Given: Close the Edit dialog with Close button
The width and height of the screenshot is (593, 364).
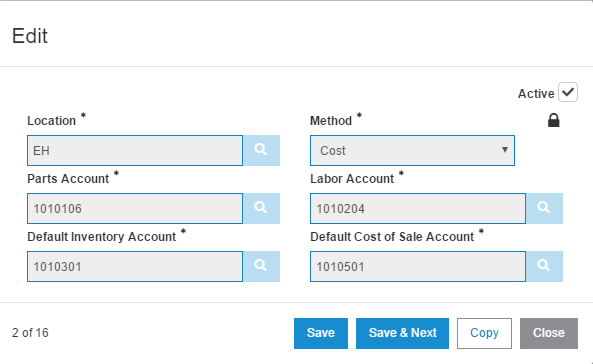Looking at the screenshot, I should tap(549, 333).
